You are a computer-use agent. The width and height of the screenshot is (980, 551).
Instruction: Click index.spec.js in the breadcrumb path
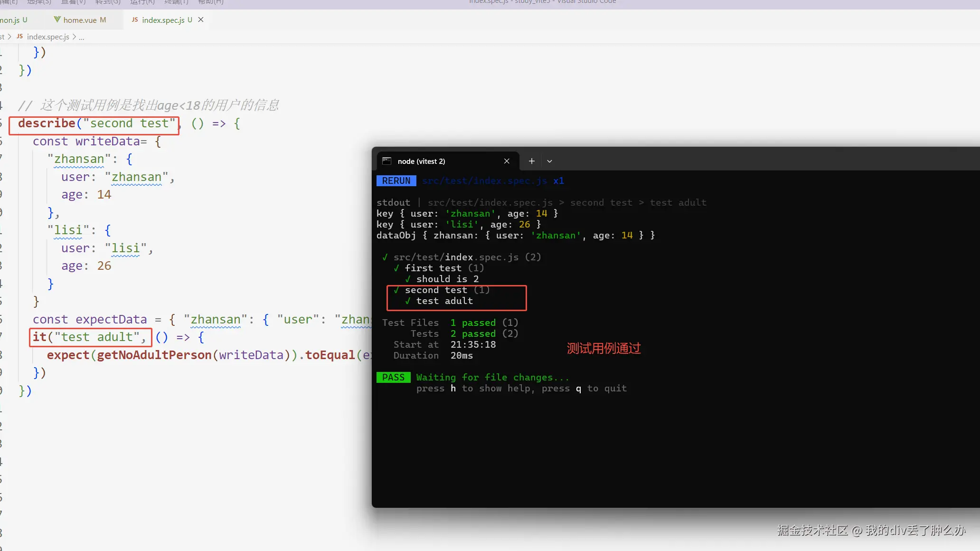click(x=48, y=37)
